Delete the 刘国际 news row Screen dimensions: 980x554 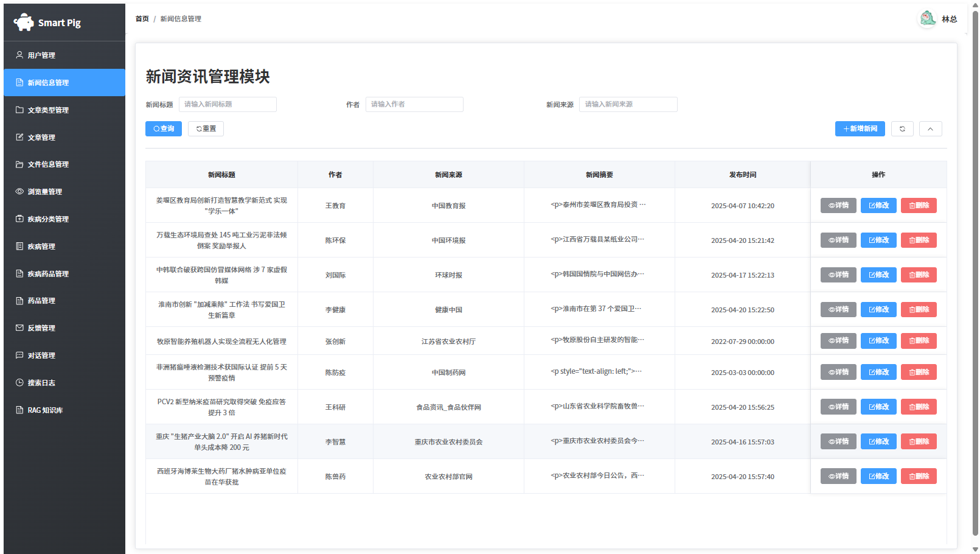point(919,275)
